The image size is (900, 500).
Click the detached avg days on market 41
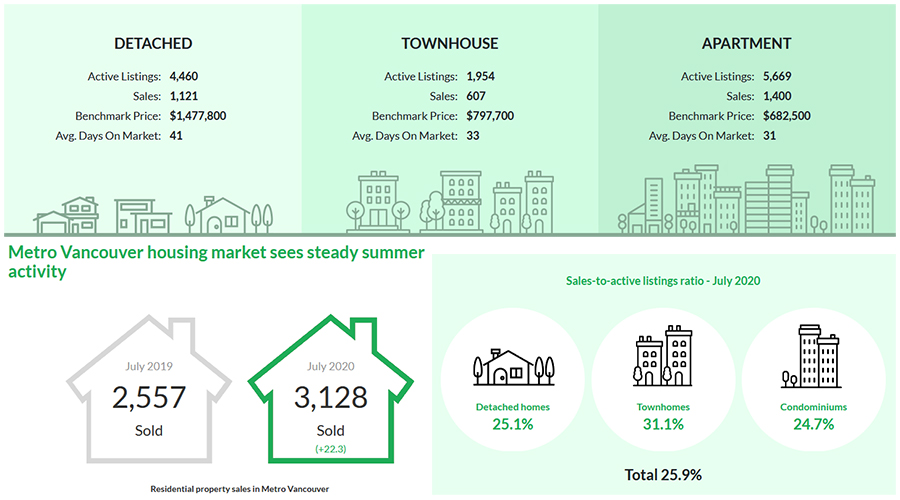point(176,136)
